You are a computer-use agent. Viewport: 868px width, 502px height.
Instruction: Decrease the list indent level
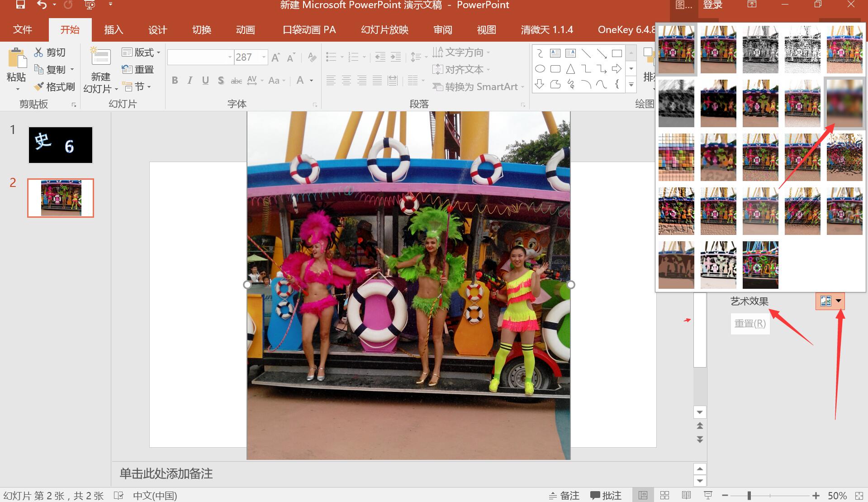click(x=380, y=57)
